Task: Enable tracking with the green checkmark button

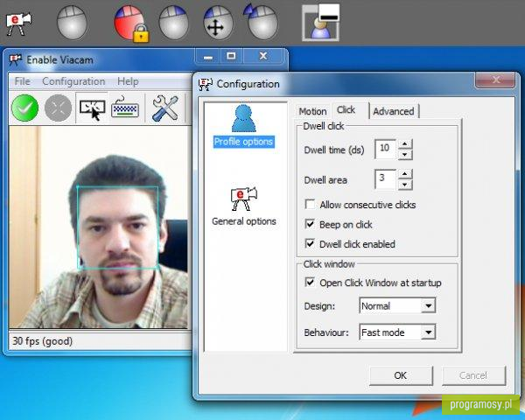Action: 24,108
